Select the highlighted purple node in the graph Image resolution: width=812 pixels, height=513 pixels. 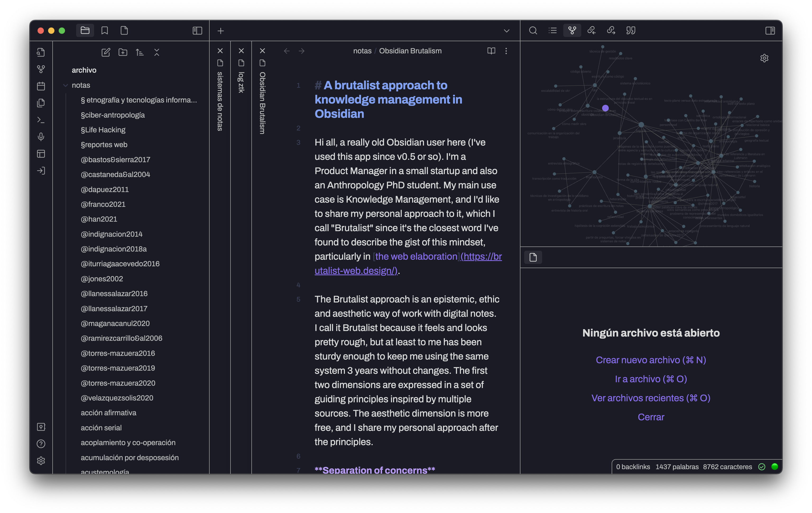(605, 108)
